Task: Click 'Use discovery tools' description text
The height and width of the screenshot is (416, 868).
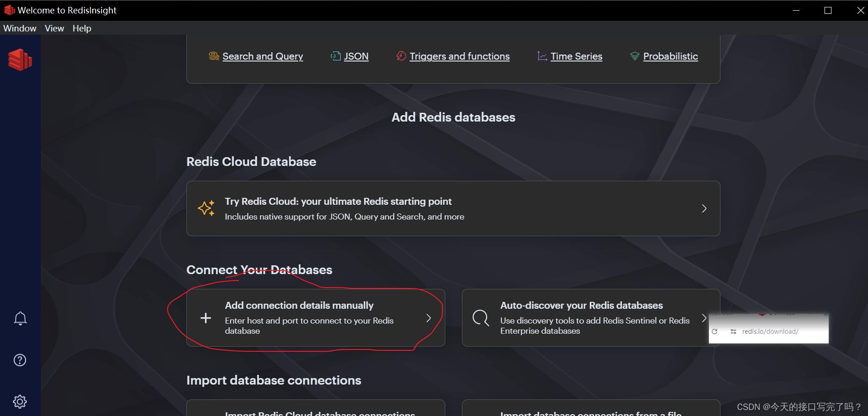Action: [x=595, y=326]
